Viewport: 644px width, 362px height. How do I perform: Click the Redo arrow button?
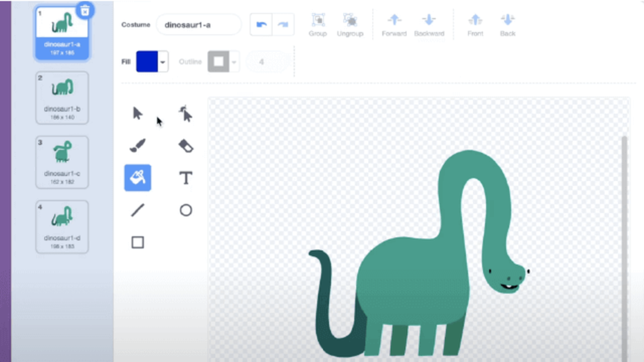[x=283, y=25]
